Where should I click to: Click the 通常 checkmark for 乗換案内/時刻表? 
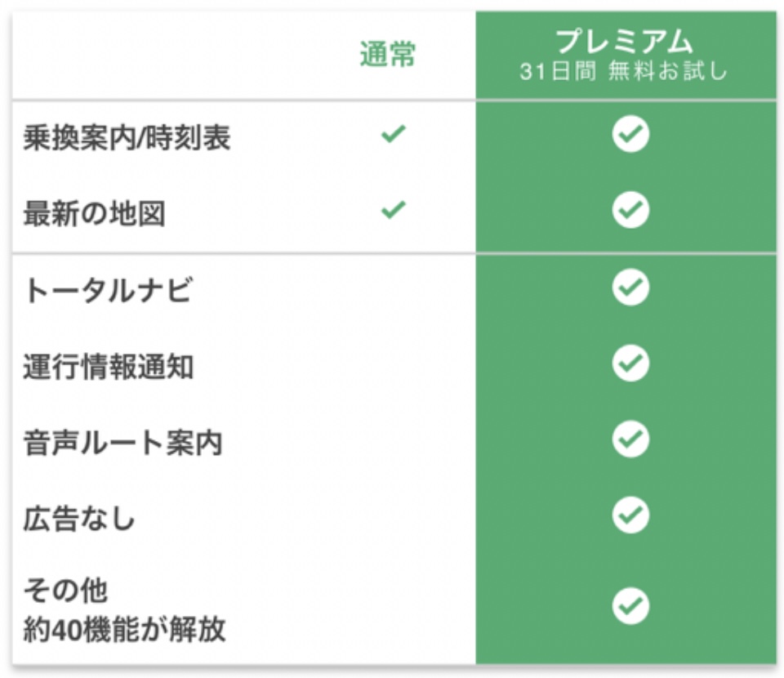coord(393,133)
